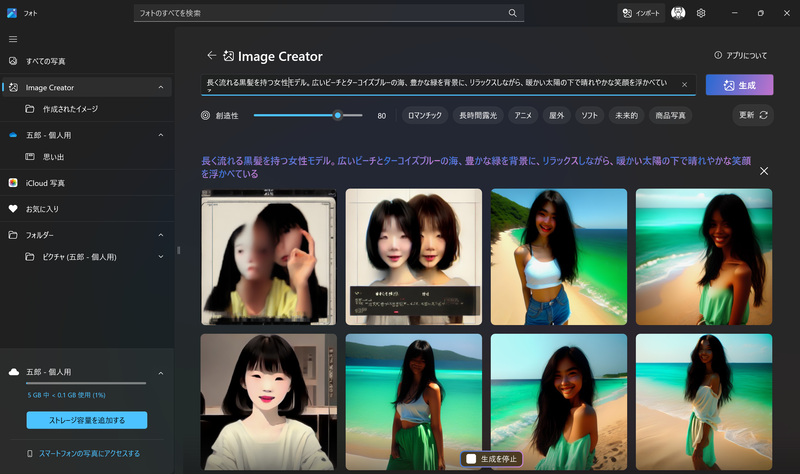Screen dimensions: 800x474
Task: Click the Image Creator title icon
Action: (229, 56)
